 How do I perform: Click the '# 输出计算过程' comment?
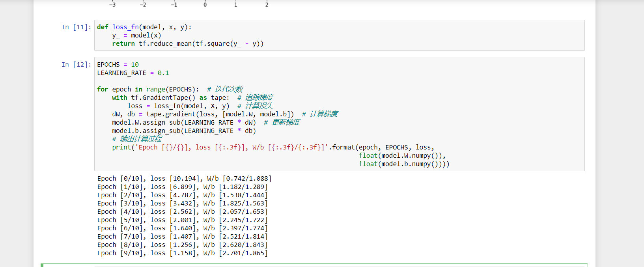[x=137, y=139]
